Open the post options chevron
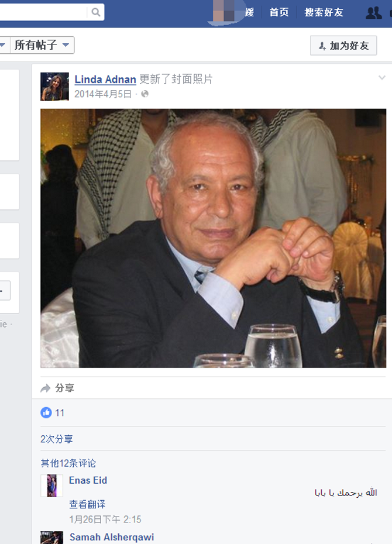Screen dimensions: 392x544 coord(381,78)
